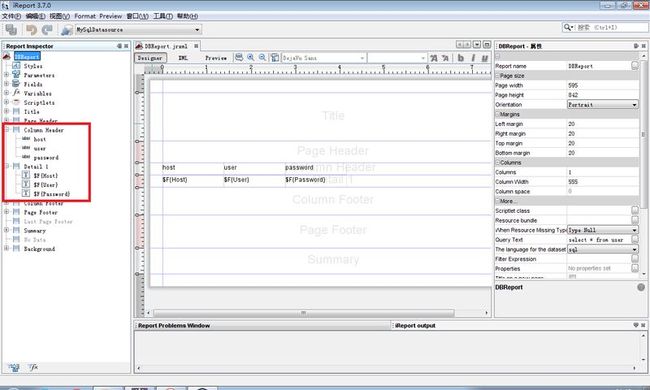
Task: Open the 编辑(E) menu
Action: point(35,16)
